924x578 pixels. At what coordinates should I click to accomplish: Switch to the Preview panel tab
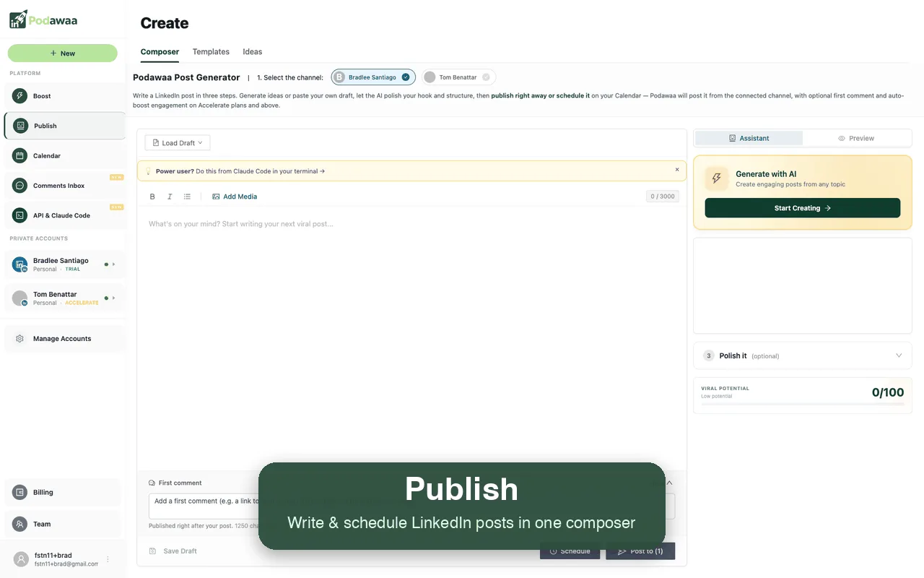click(856, 138)
